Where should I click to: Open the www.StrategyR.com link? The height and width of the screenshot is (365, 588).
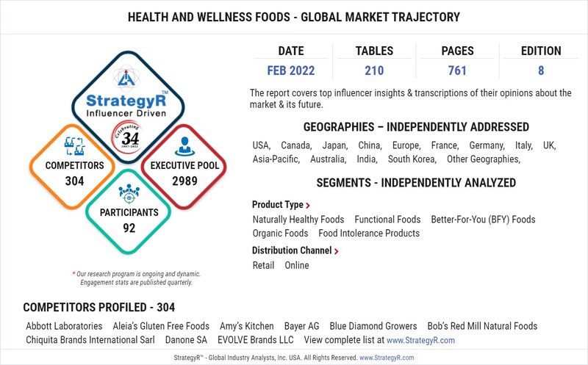coord(420,340)
